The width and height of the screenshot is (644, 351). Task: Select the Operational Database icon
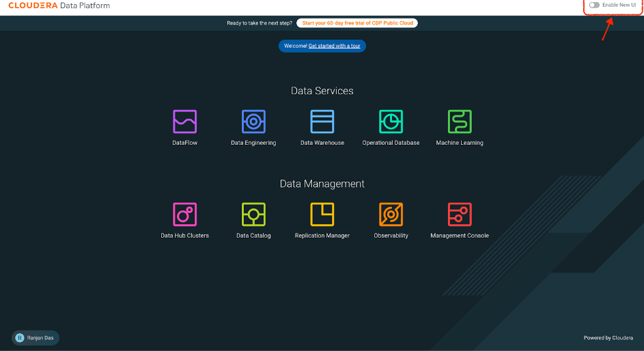(x=391, y=122)
